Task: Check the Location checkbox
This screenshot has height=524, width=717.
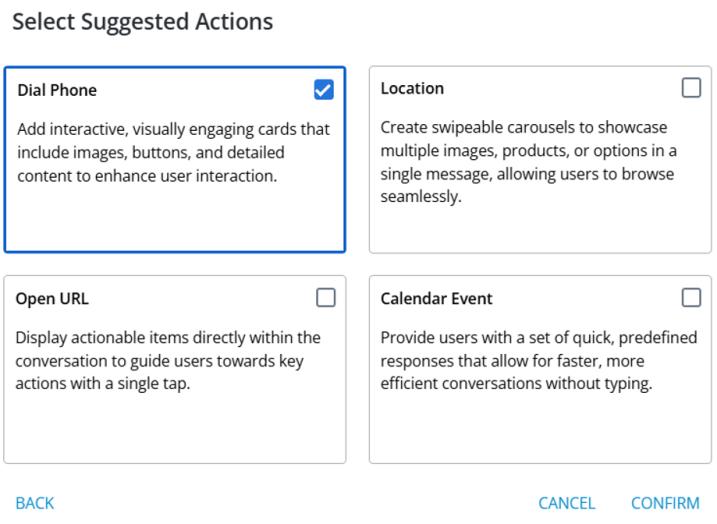Action: click(691, 88)
